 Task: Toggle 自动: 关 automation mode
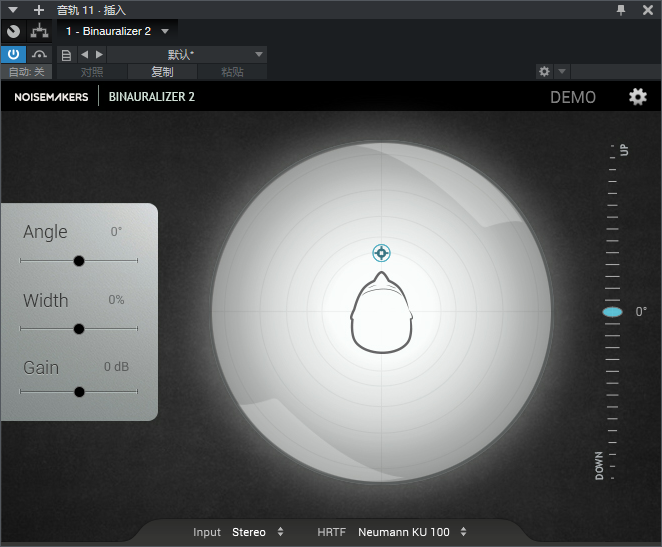26,72
